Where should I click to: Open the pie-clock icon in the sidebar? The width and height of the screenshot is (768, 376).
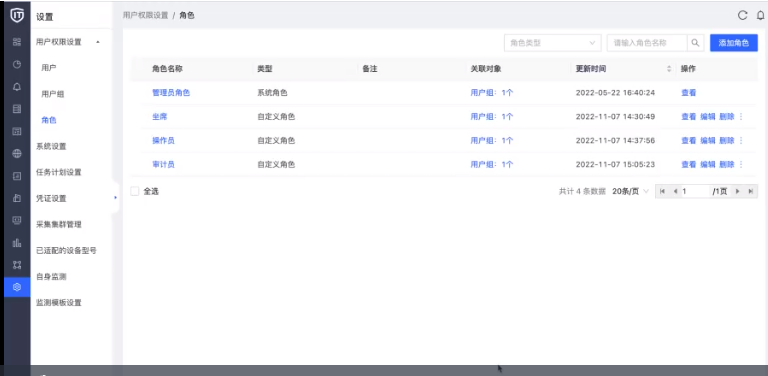[17, 65]
